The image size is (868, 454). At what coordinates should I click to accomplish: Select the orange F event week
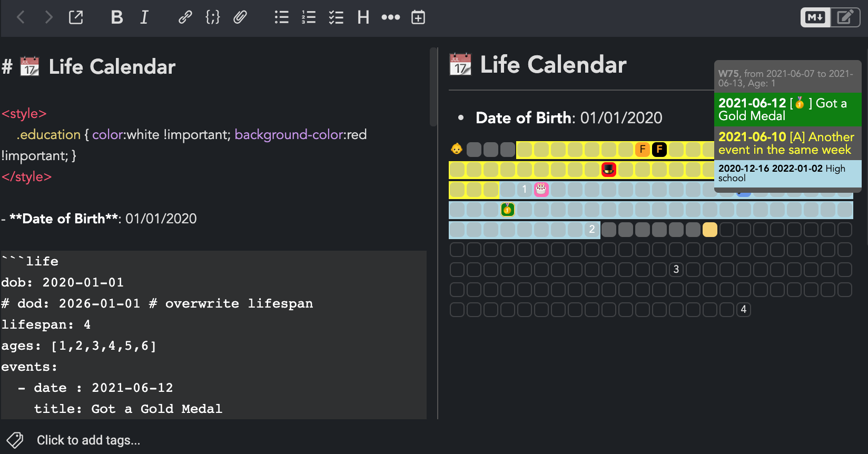[643, 150]
